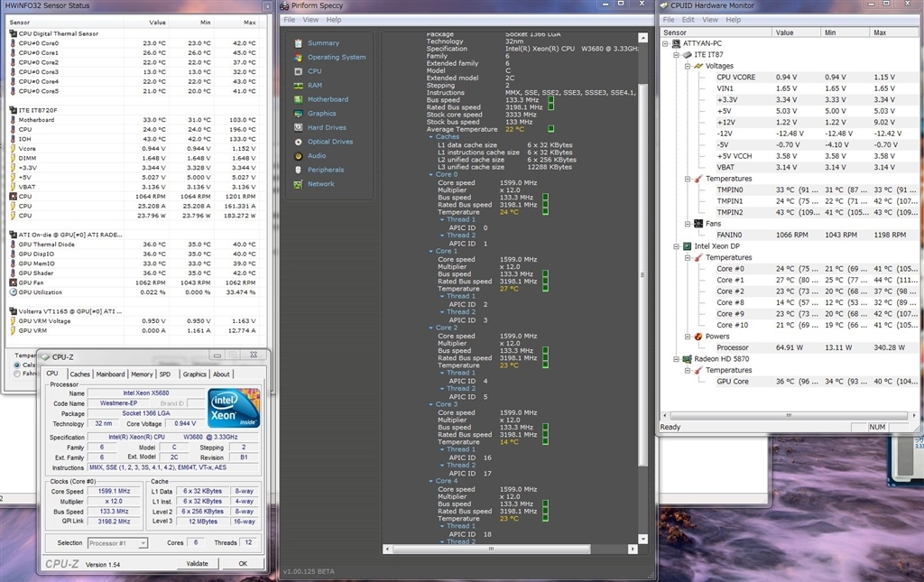924x582 pixels.
Task: Select the Optical Drives disc icon
Action: [x=298, y=142]
